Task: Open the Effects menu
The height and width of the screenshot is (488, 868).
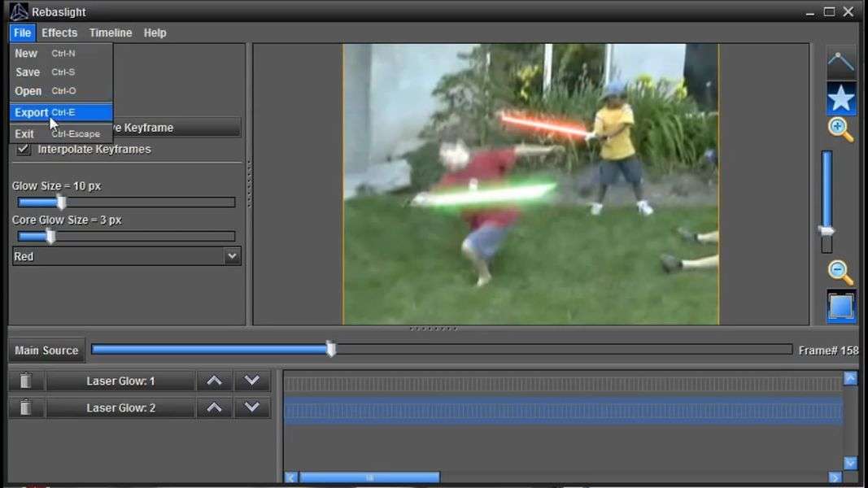Action: click(59, 33)
